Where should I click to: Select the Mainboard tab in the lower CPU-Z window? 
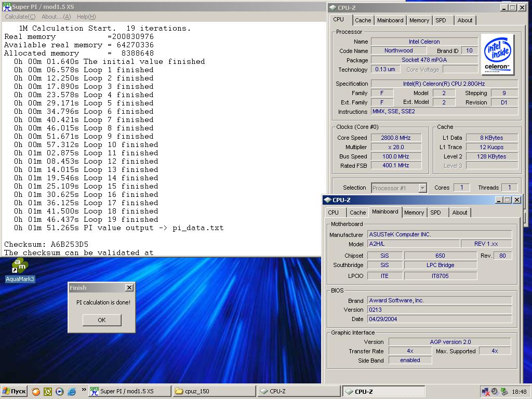[x=385, y=212]
